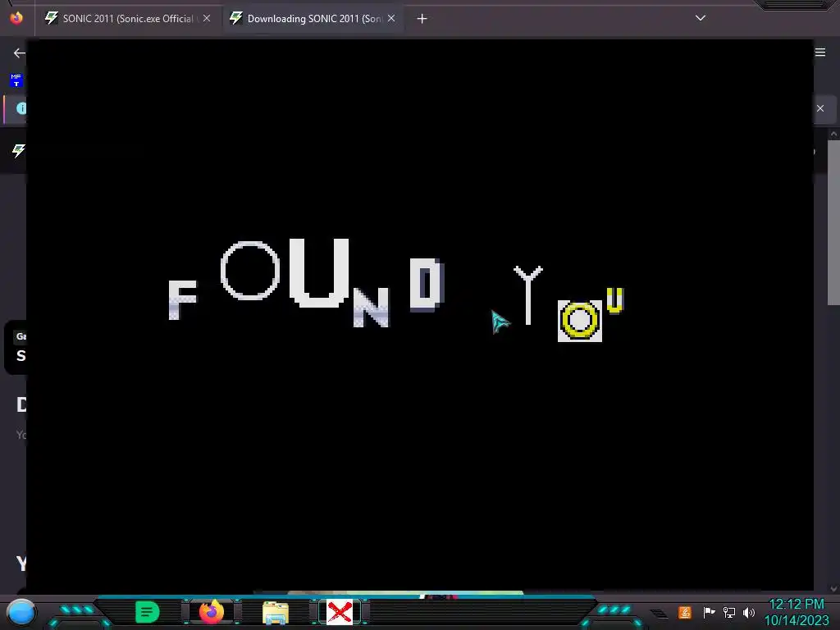Click the scrollbar up arrow

[833, 134]
